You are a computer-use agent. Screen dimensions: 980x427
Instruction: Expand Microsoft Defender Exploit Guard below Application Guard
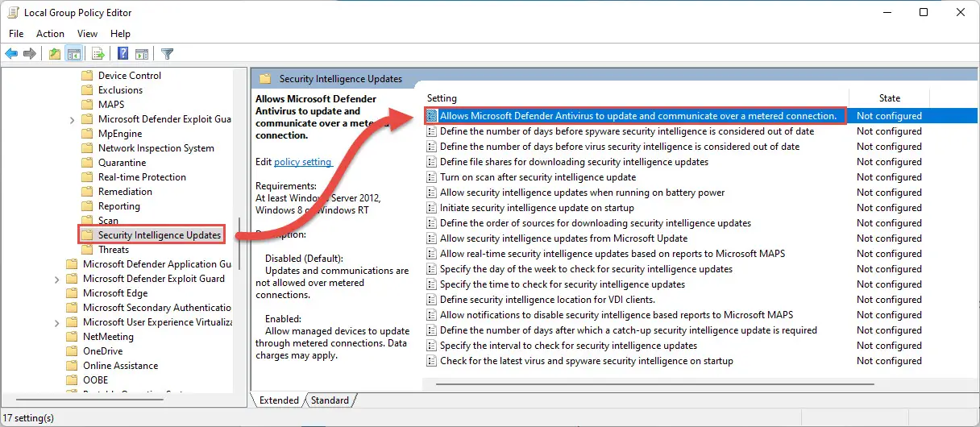[56, 279]
